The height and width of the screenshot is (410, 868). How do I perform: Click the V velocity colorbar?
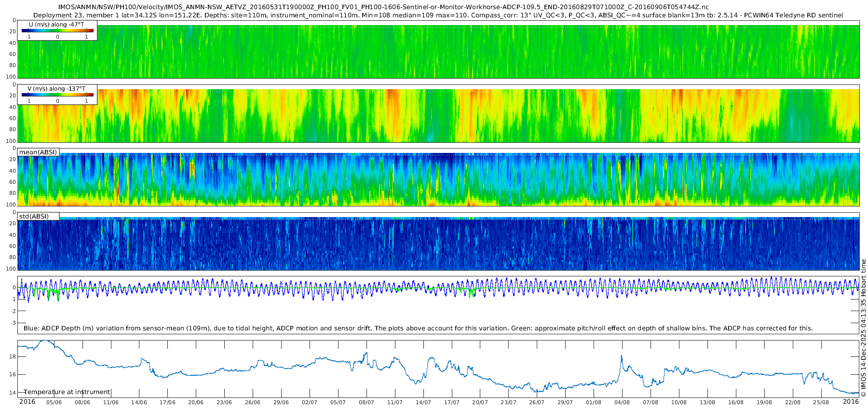(57, 95)
